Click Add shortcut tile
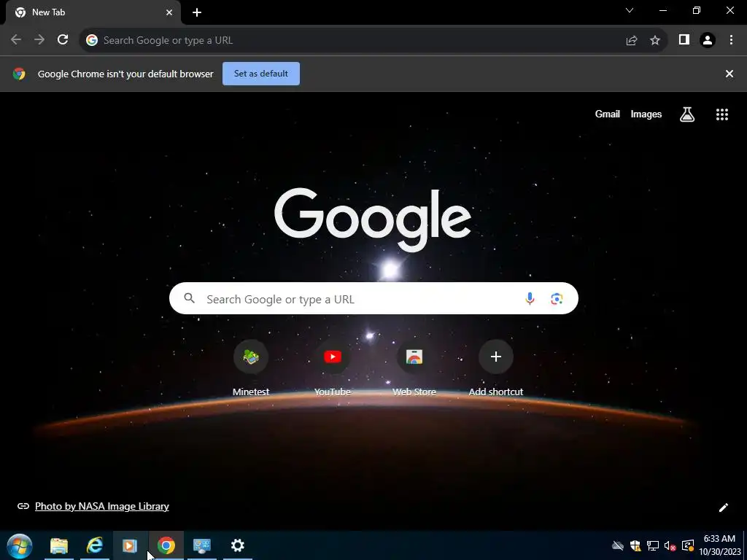747x560 pixels. click(496, 368)
